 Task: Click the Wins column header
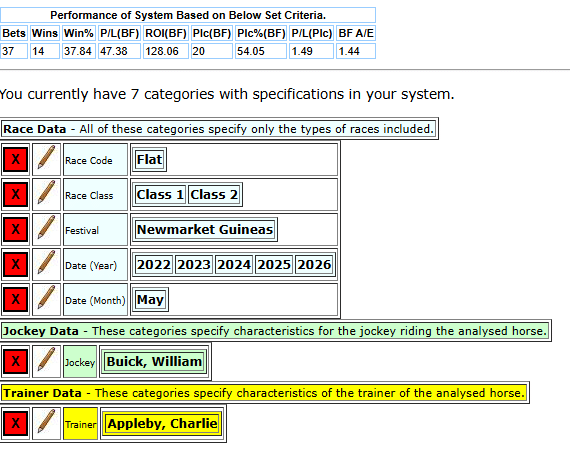[x=45, y=33]
